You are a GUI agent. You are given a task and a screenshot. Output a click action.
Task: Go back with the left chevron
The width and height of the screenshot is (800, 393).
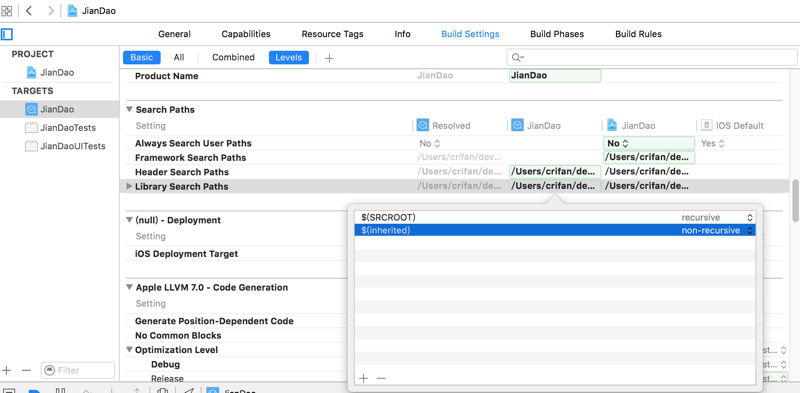(x=29, y=11)
